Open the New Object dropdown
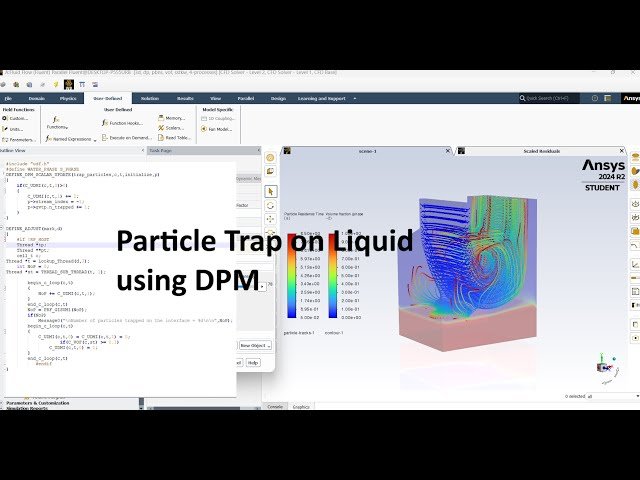 pyautogui.click(x=255, y=346)
